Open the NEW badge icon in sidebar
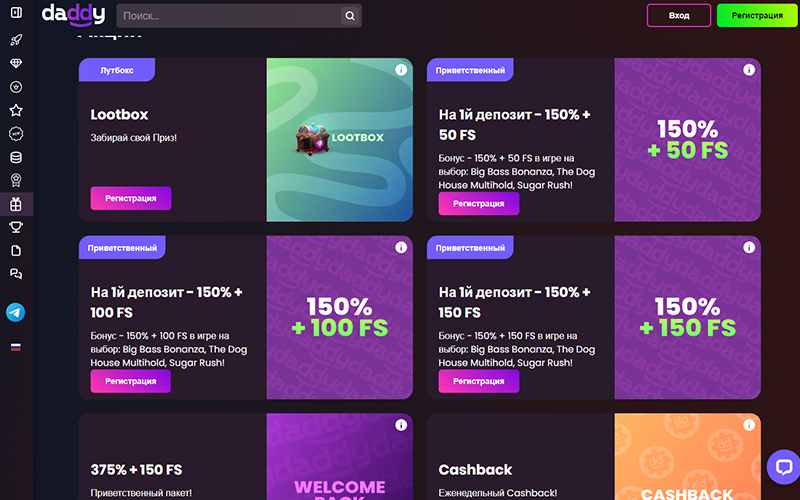 pyautogui.click(x=16, y=134)
